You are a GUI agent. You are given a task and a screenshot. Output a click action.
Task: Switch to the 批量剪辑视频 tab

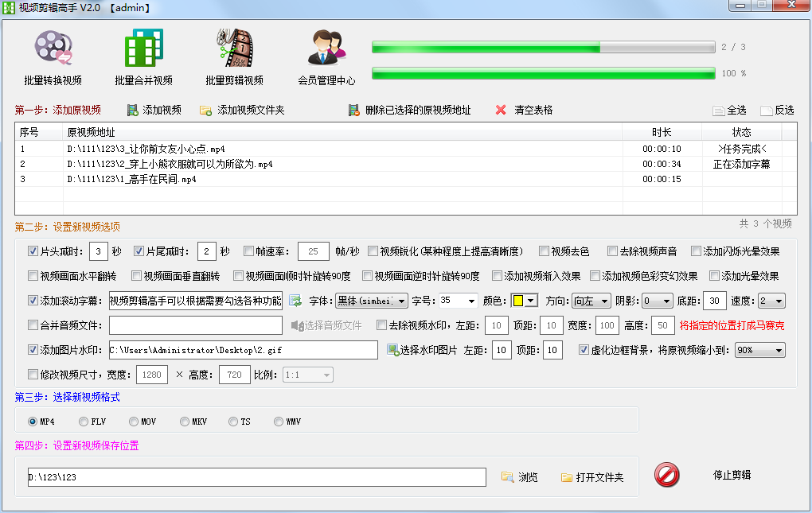[x=234, y=56]
